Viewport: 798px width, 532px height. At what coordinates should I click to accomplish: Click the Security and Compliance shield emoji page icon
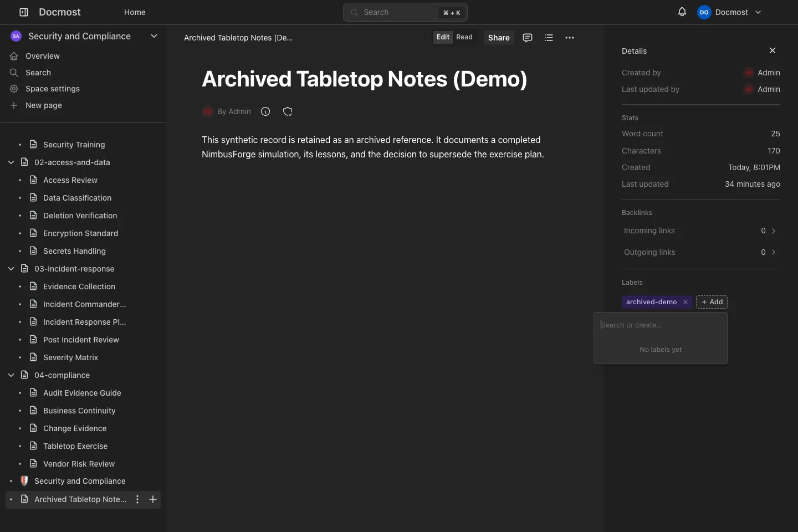[x=24, y=481]
